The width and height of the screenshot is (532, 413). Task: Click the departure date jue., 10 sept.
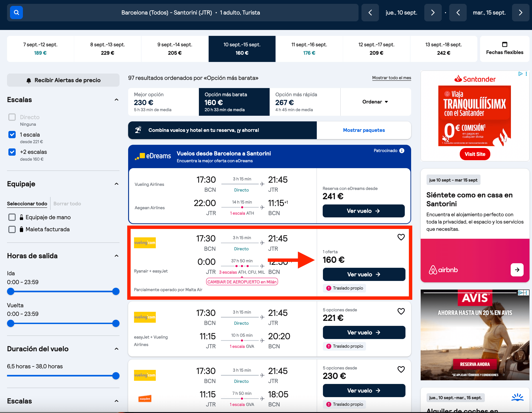coord(401,12)
